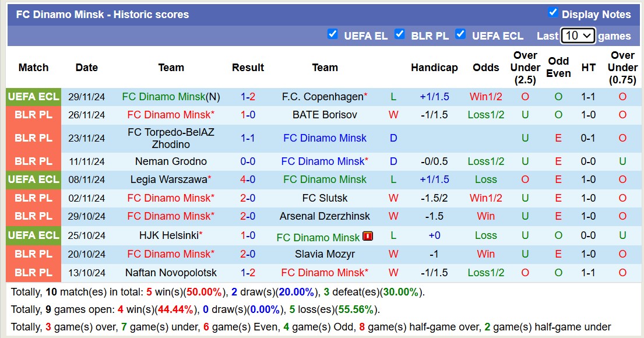
Task: Click the 1-2 score versus Naftan Novopolotsk
Action: 248,273
